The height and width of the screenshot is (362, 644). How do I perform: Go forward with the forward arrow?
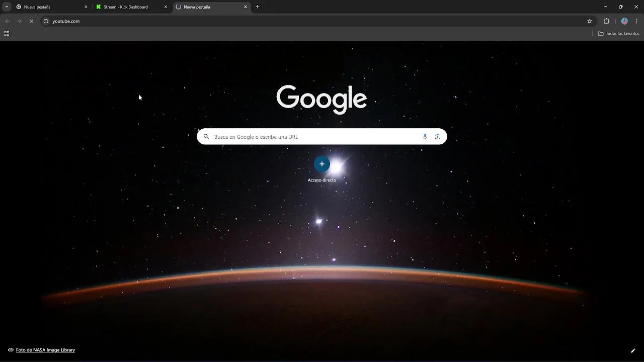(19, 21)
